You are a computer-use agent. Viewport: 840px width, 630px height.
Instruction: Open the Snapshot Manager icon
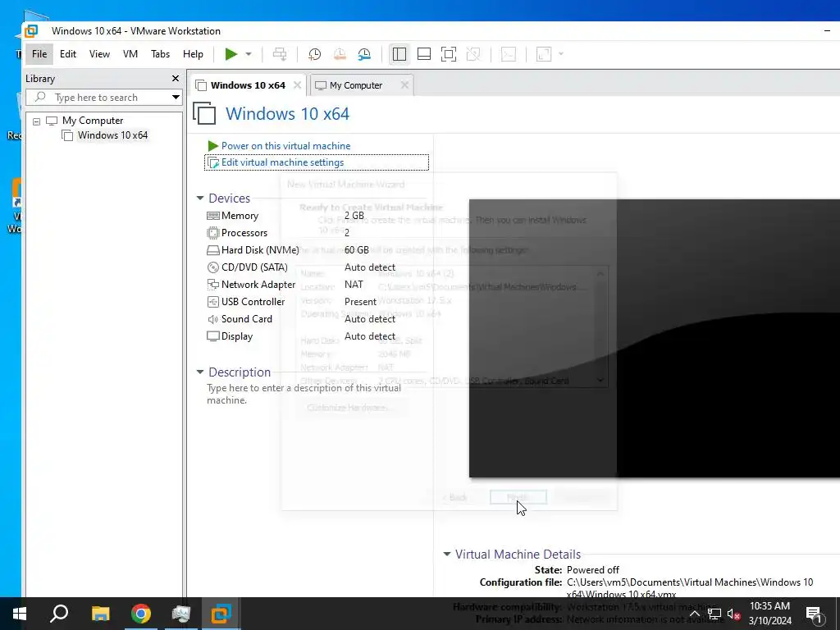pos(364,54)
